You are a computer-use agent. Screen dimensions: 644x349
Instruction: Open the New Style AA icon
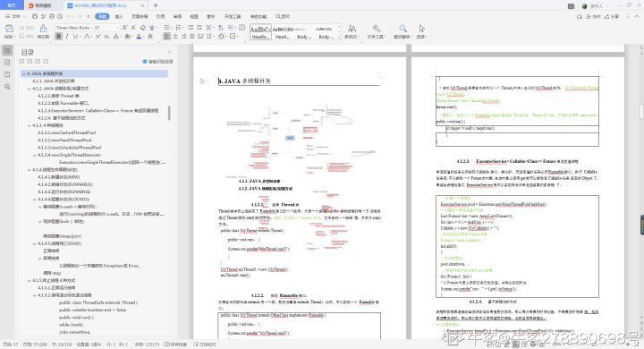pos(352,29)
